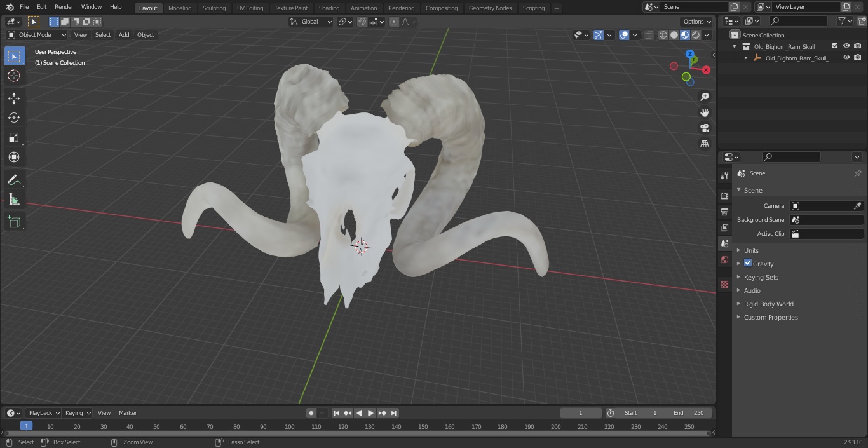Open the Render menu

pyautogui.click(x=64, y=7)
